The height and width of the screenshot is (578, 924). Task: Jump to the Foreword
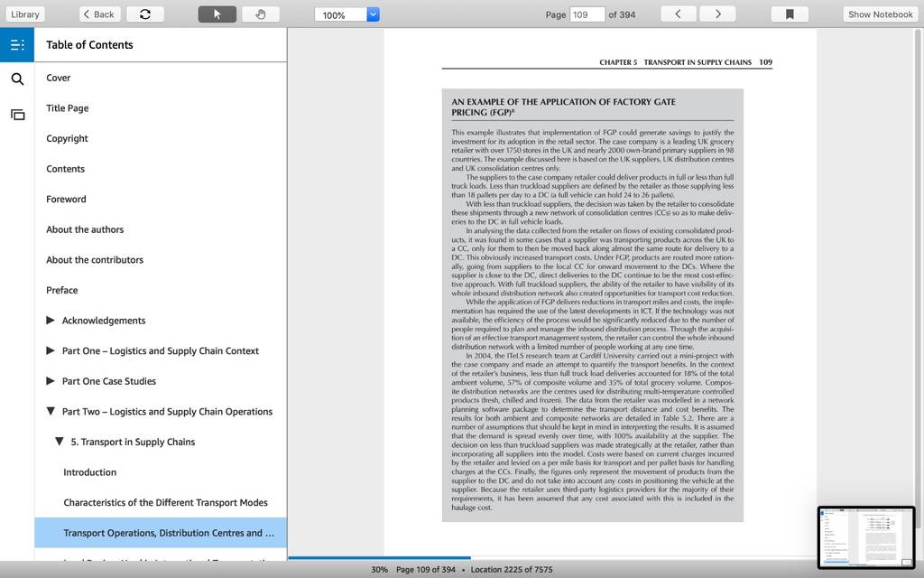point(66,200)
